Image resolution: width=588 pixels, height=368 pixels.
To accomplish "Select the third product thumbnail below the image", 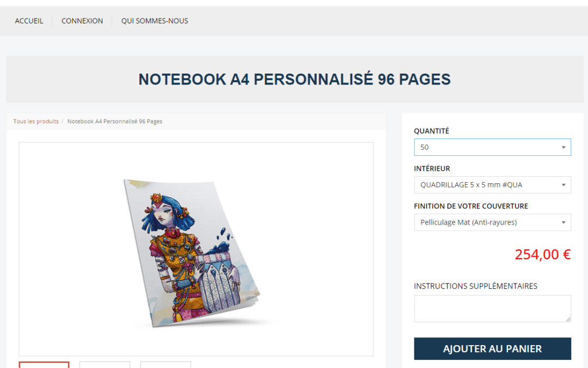I will [x=166, y=365].
